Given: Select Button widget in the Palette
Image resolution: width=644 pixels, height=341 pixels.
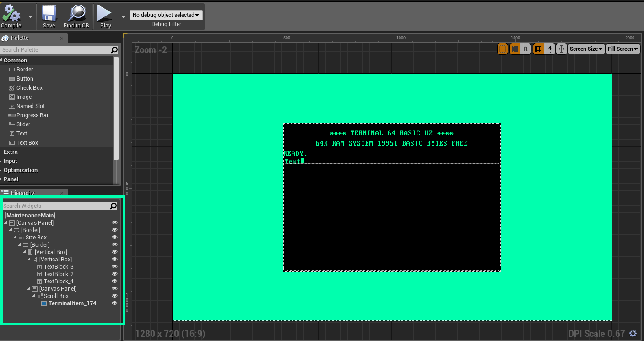Looking at the screenshot, I should pos(21,79).
